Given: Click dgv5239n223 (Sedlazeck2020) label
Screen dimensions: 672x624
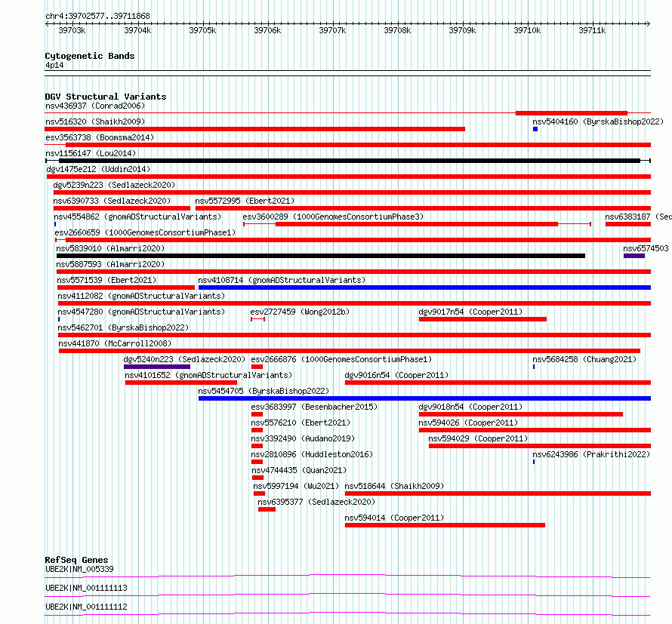Looking at the screenshot, I should [x=114, y=185].
